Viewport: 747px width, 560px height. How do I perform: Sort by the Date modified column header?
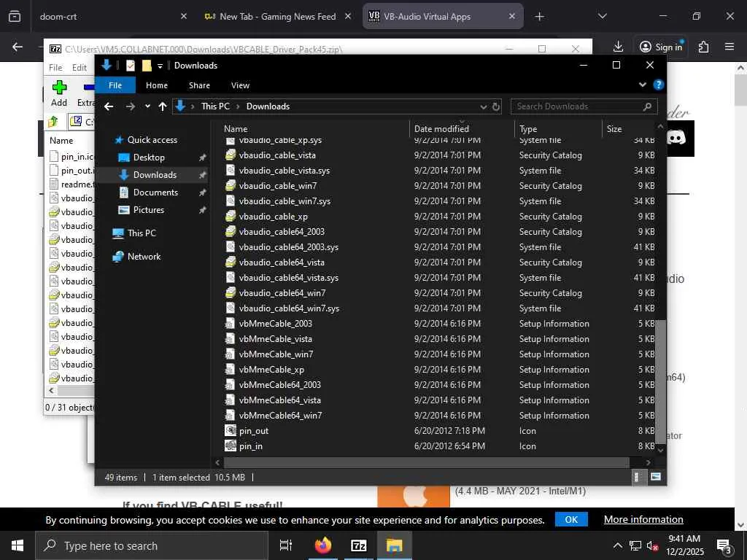coord(462,128)
